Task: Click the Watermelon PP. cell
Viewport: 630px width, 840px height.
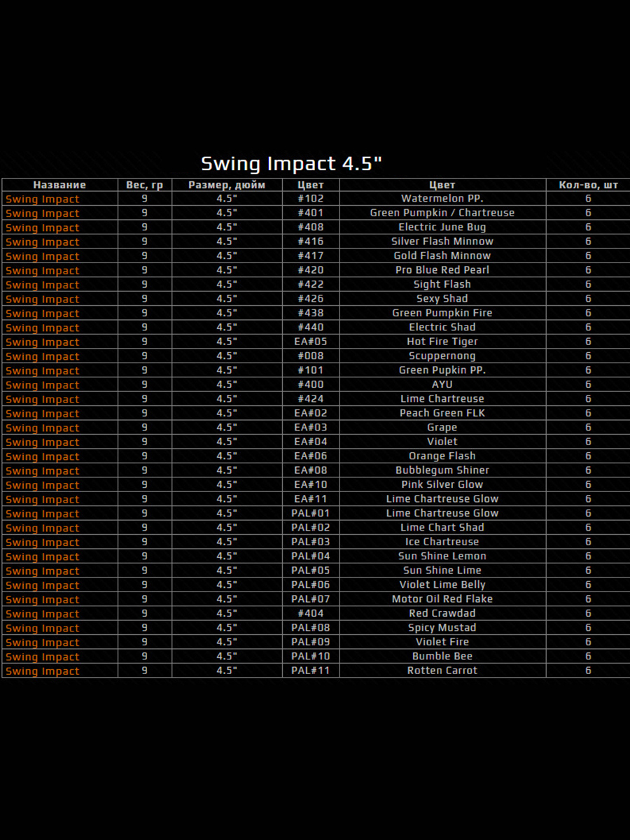Action: (442, 199)
